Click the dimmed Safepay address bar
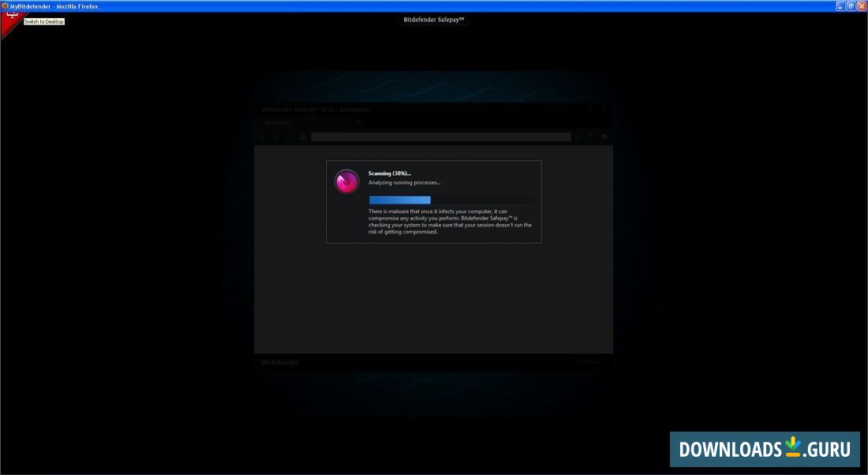Screen dimensions: 868x475 [441, 137]
